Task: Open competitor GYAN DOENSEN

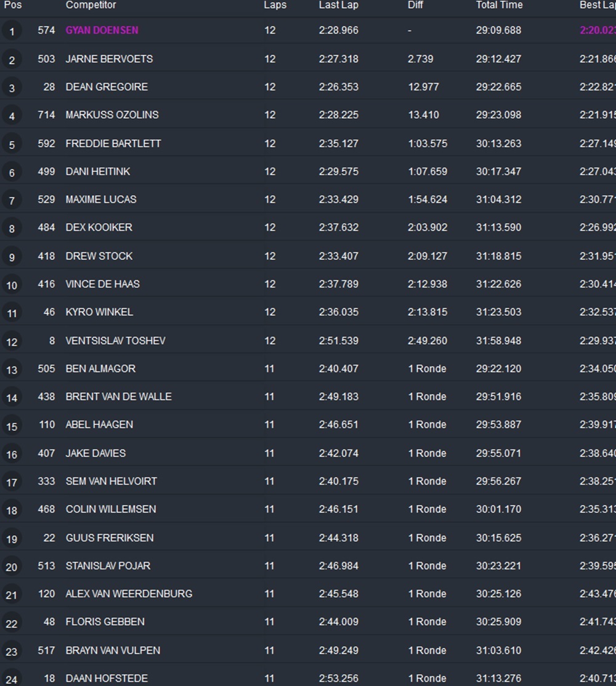Action: [x=102, y=30]
